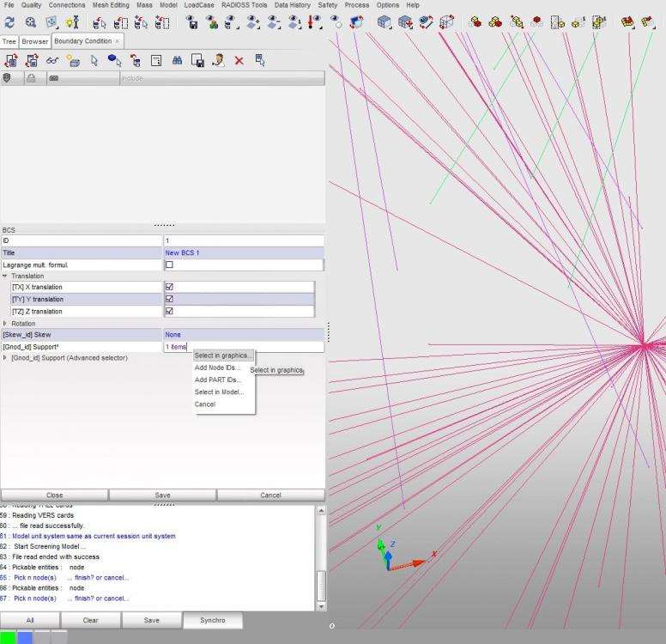Screen dimensions: 666x644
Task: Click the properties sheet icon in panel toolbar
Action: point(156,61)
